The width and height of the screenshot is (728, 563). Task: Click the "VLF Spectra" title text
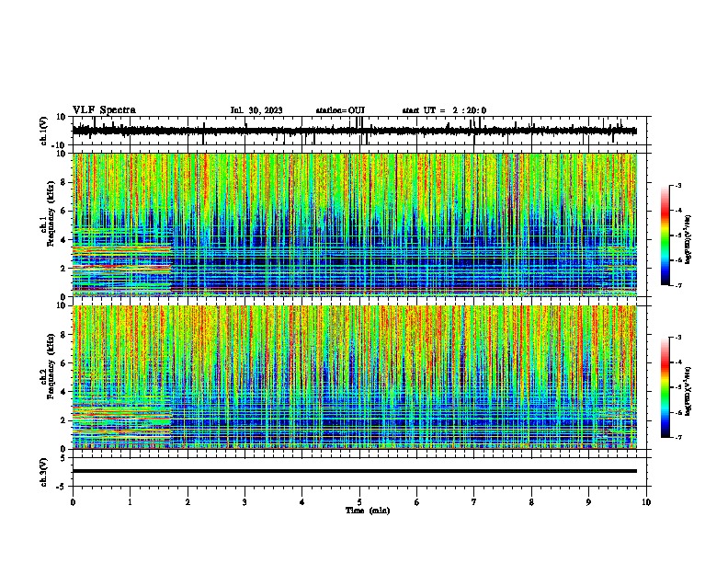tap(104, 110)
